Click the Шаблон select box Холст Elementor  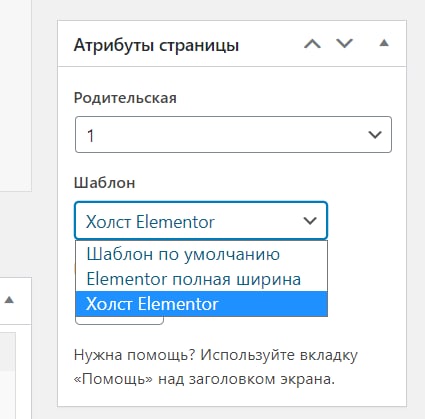point(201,220)
